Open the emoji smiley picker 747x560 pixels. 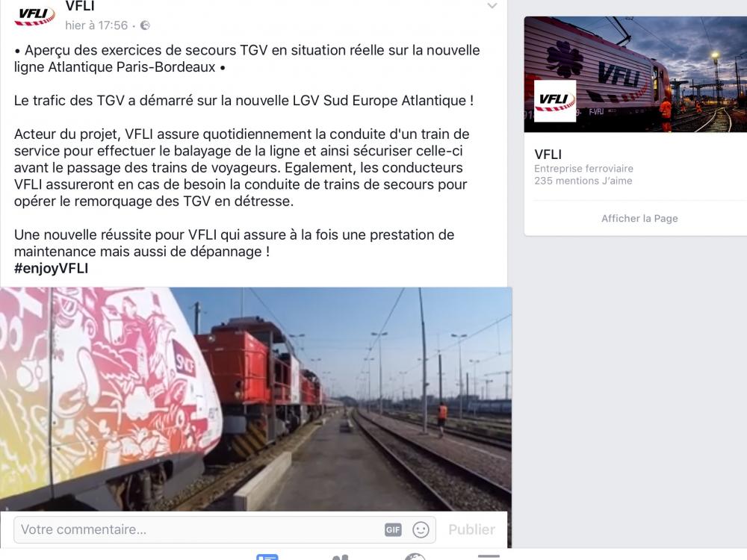[x=421, y=529]
